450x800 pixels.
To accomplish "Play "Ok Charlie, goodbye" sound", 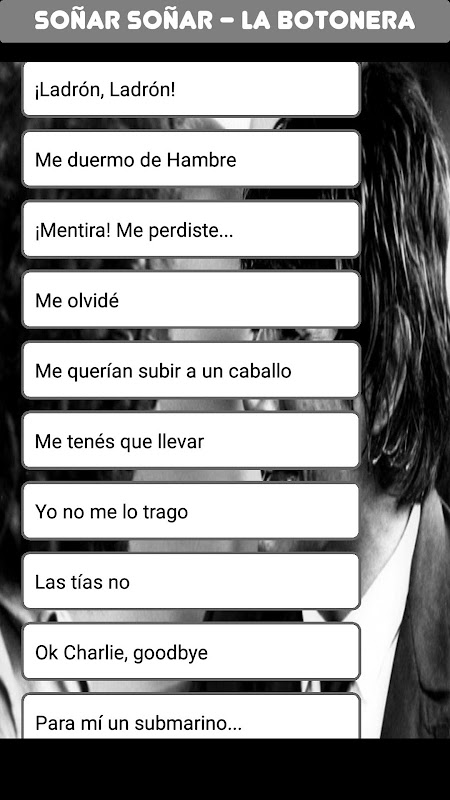I will pos(191,652).
